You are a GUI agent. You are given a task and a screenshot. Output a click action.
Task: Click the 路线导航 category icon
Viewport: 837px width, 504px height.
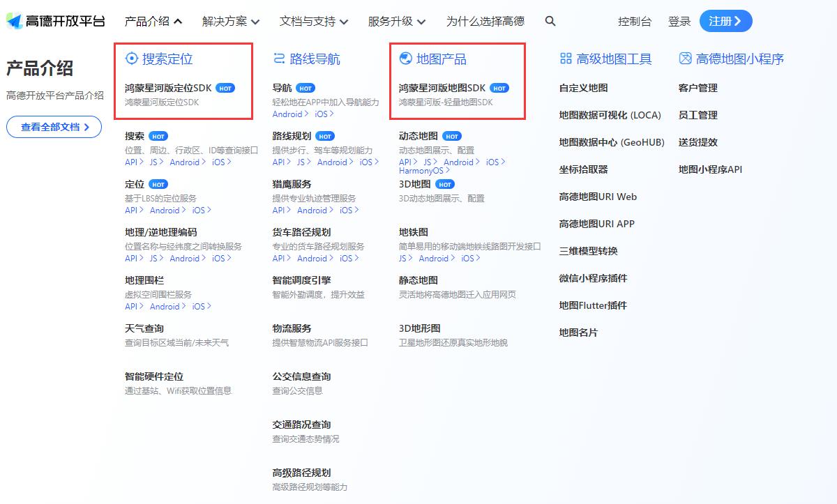tap(279, 59)
